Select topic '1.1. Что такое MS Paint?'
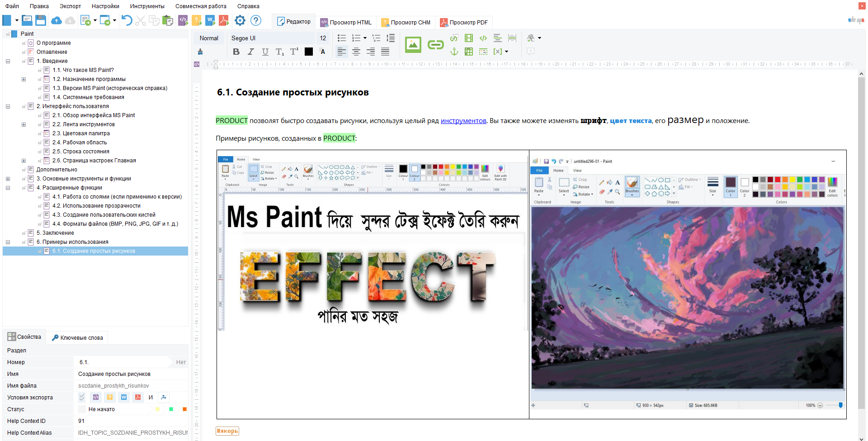The image size is (868, 441). (x=83, y=70)
